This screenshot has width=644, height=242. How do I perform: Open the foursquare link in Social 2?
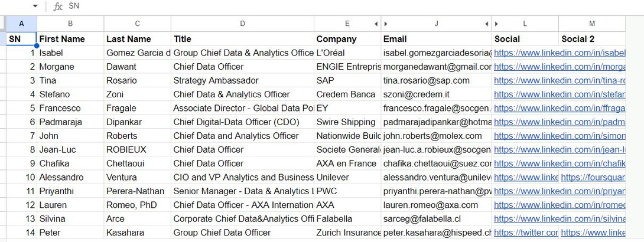tap(593, 177)
